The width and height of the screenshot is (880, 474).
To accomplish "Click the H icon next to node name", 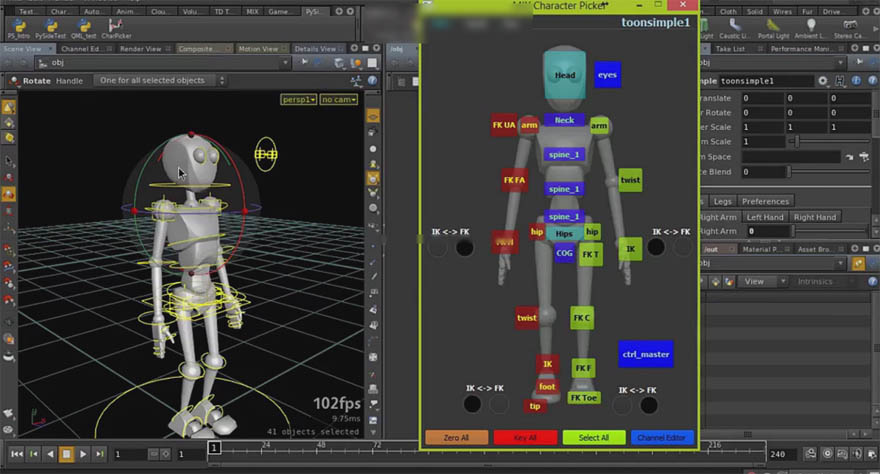I will [840, 81].
